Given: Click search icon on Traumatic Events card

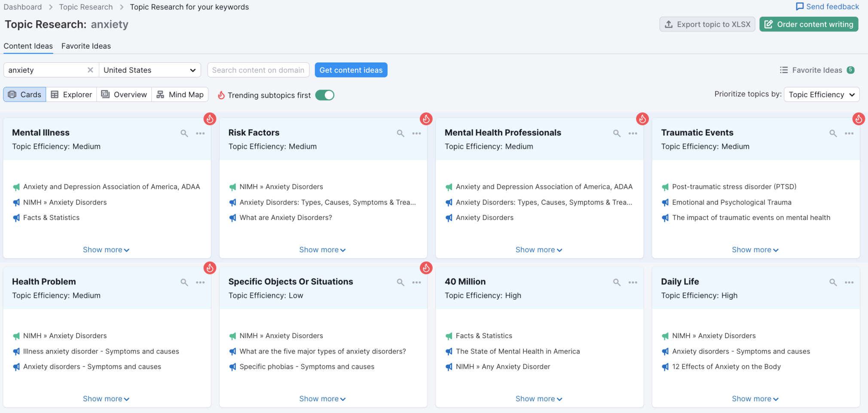Looking at the screenshot, I should tap(833, 133).
